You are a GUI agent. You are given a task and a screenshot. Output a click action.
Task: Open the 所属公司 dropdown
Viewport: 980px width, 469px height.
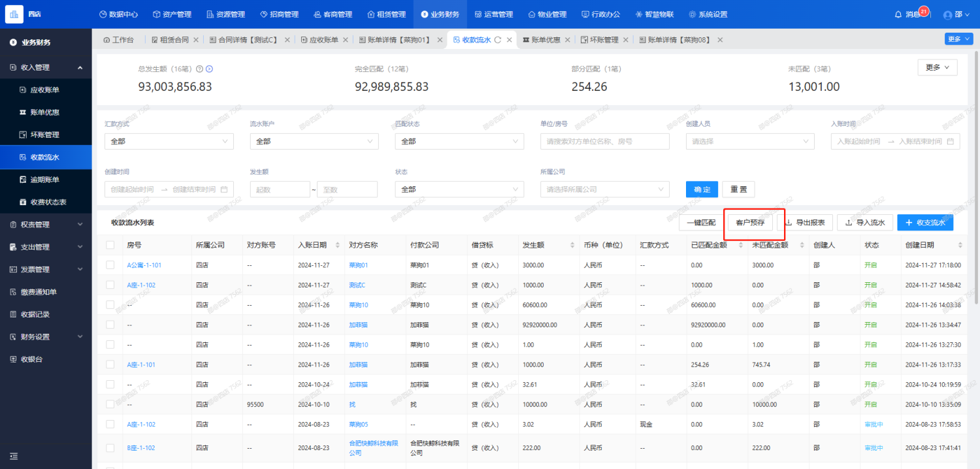[x=604, y=189]
